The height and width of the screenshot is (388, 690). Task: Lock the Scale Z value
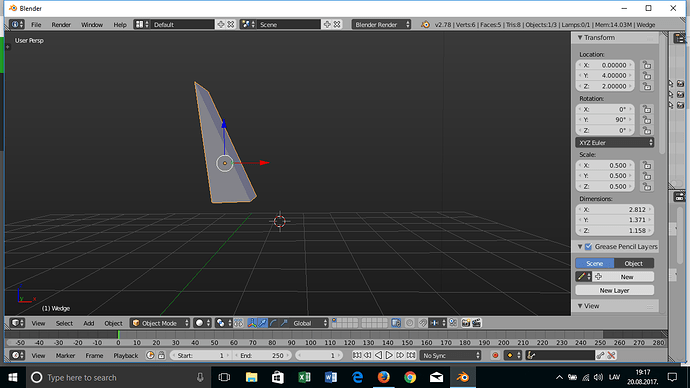coord(647,187)
